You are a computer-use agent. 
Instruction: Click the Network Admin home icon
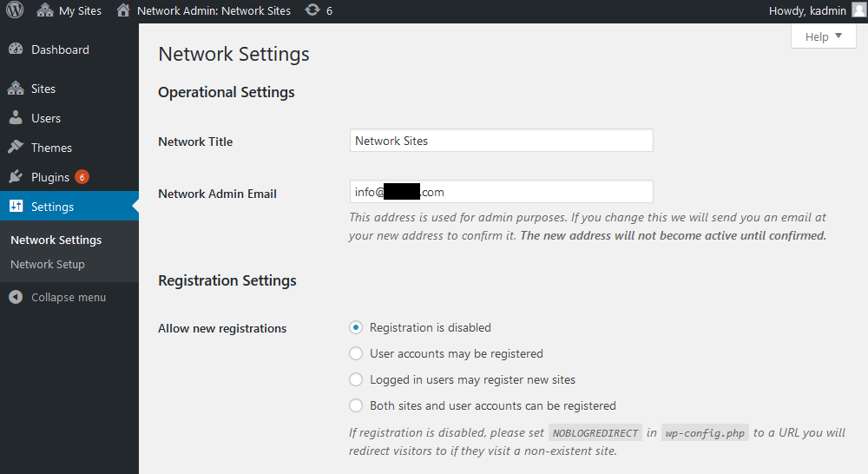point(124,11)
